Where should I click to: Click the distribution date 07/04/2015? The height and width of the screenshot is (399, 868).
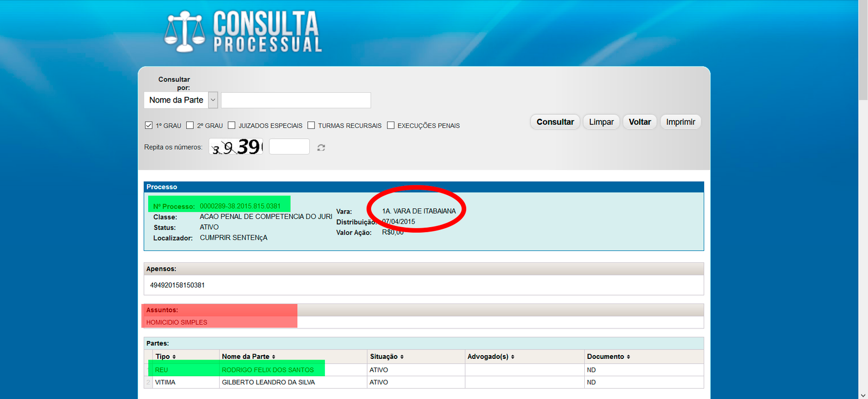(399, 222)
